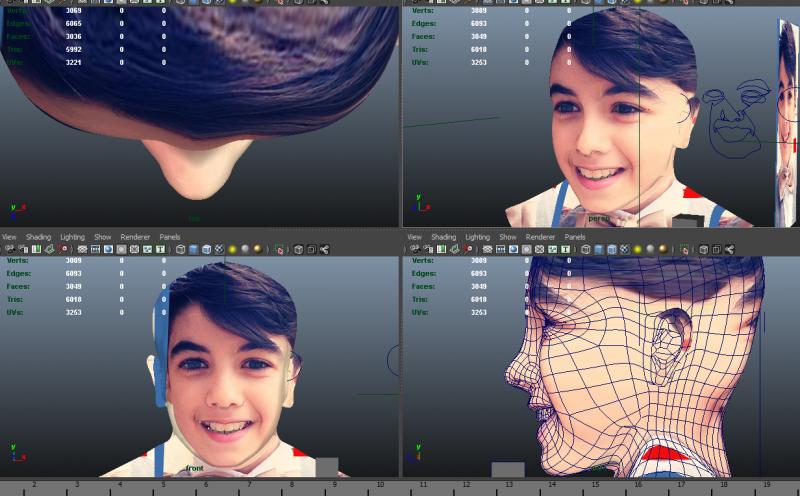The image size is (800, 496).
Task: Click Safe Action icon in front view toolbar
Action: pyautogui.click(x=147, y=249)
